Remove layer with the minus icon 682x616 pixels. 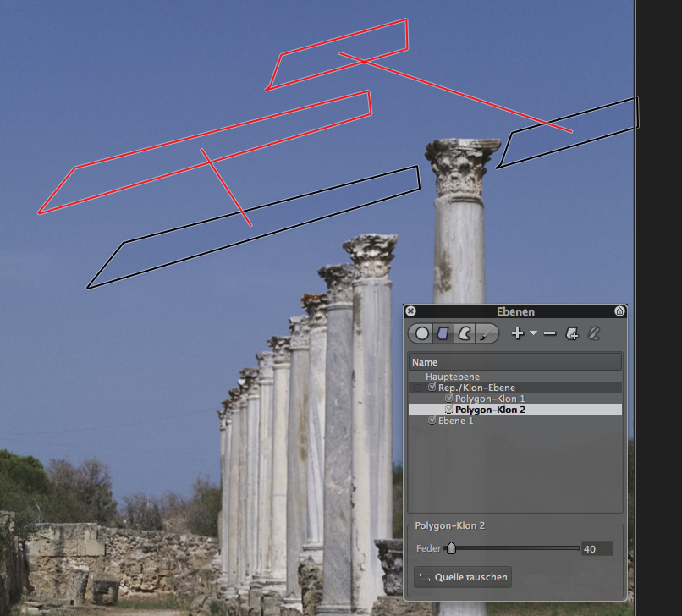[550, 334]
